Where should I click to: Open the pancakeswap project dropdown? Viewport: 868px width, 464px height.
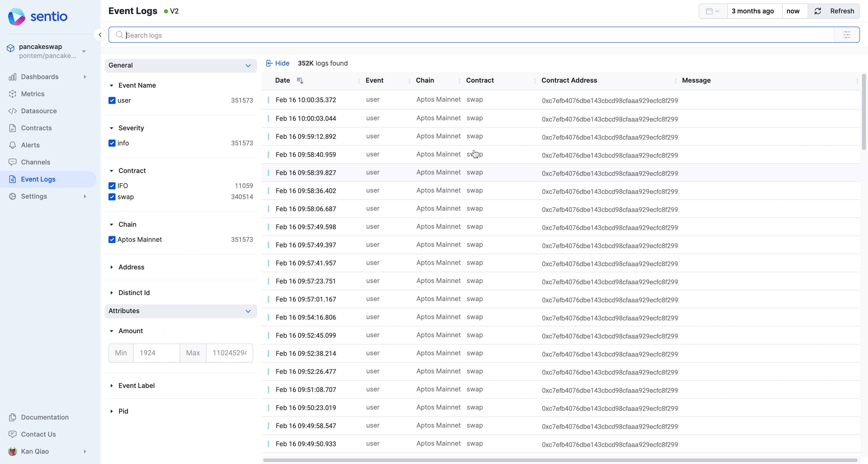pos(84,51)
